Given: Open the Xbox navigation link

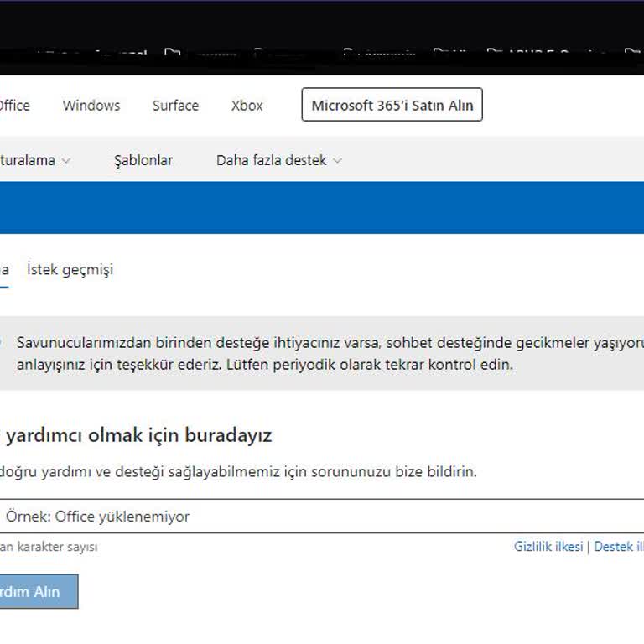Looking at the screenshot, I should point(247,106).
